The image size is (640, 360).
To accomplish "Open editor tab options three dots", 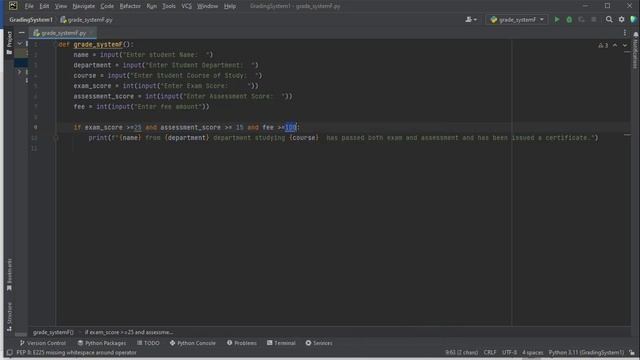I will tap(625, 33).
